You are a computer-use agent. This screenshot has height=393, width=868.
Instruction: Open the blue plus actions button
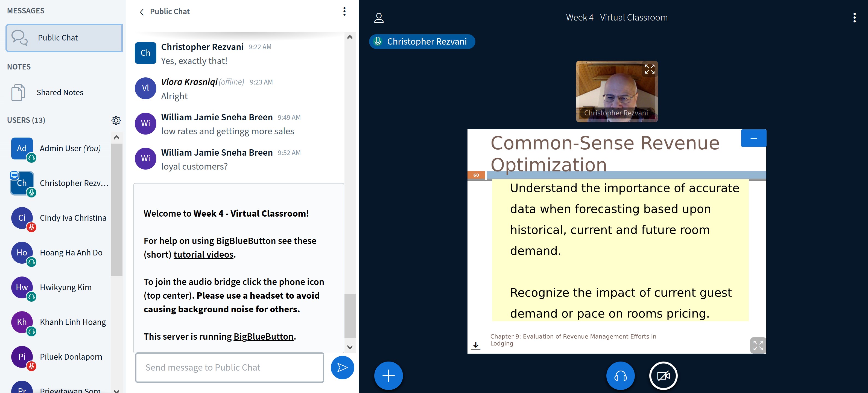click(388, 375)
